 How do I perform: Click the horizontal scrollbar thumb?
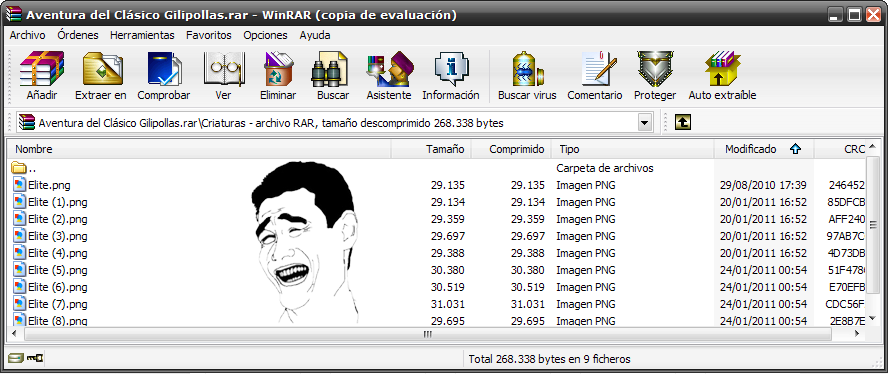[428, 335]
